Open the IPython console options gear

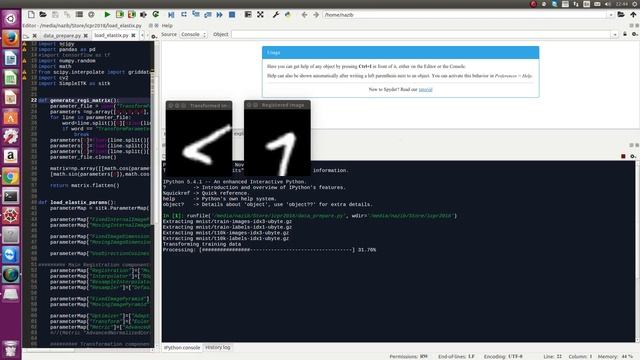click(633, 156)
